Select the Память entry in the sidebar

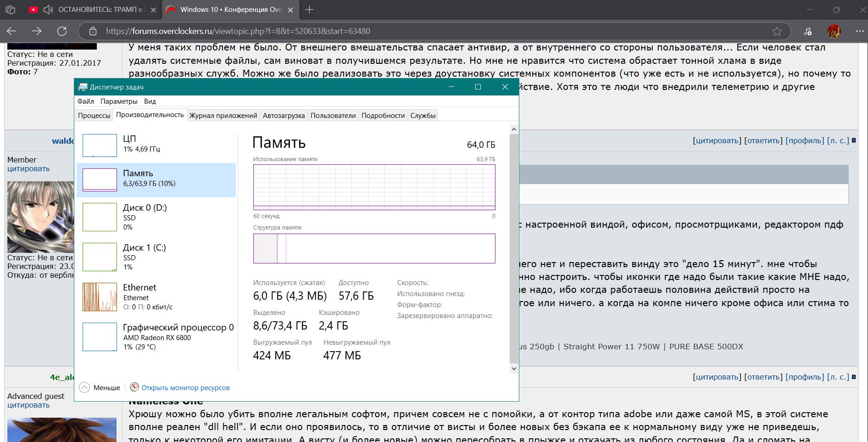tap(156, 180)
